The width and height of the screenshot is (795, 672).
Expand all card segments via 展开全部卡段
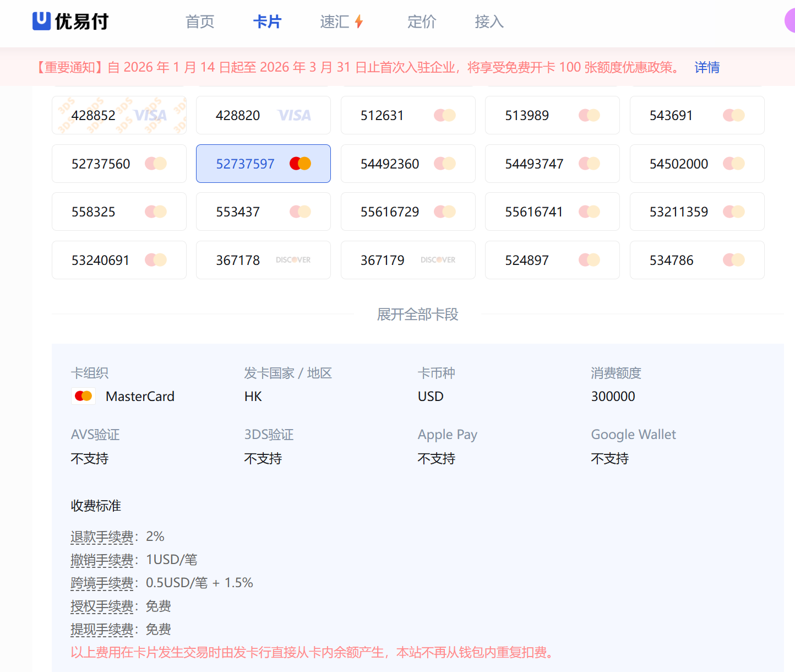click(417, 315)
